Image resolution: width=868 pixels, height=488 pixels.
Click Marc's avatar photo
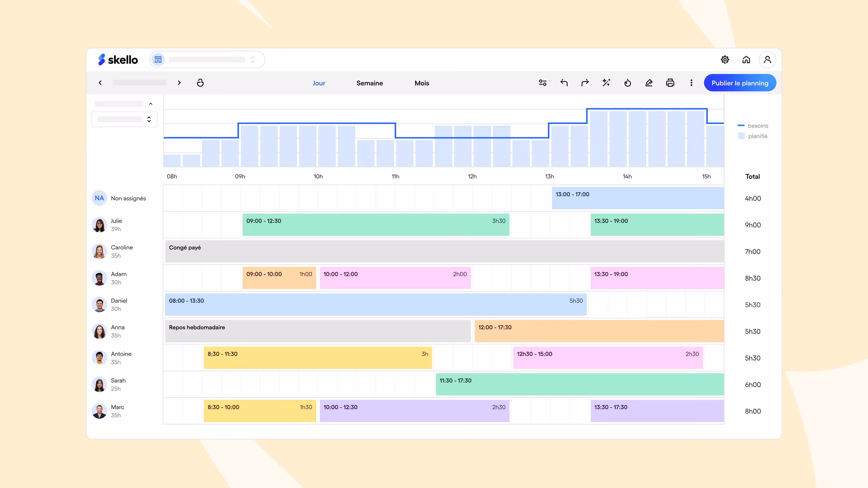click(99, 411)
